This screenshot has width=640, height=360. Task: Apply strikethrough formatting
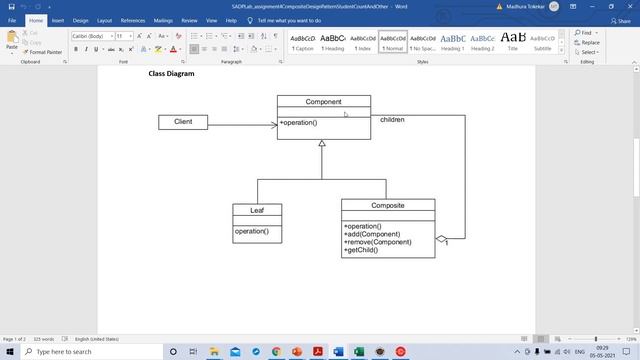tap(111, 49)
